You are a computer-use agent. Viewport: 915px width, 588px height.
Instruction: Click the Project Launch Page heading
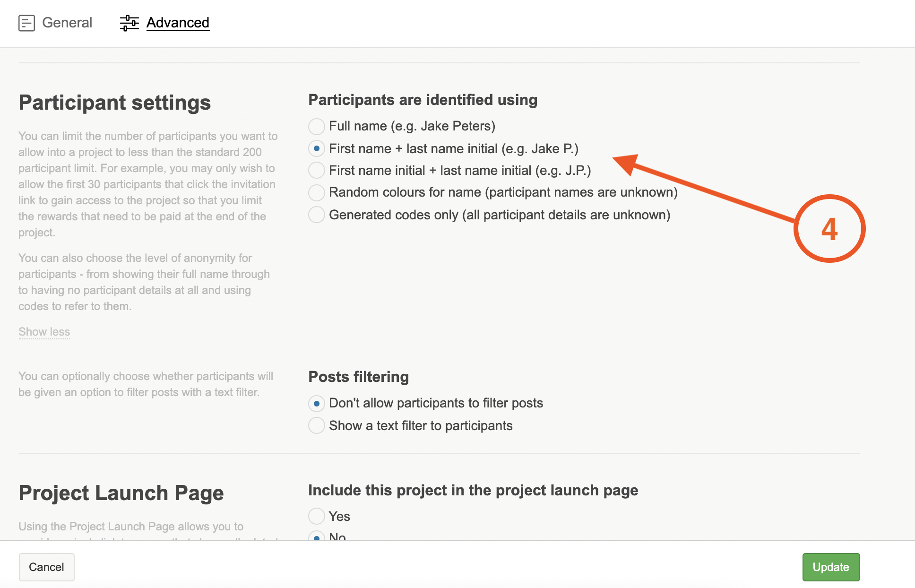tap(121, 493)
